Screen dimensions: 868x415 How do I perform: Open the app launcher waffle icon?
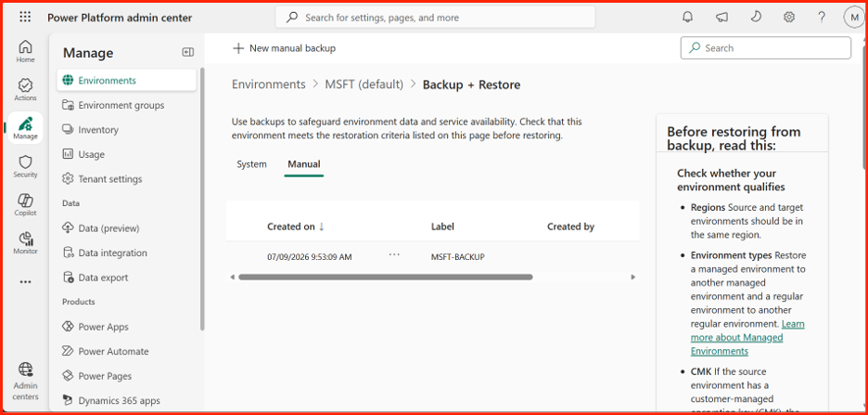(x=25, y=18)
